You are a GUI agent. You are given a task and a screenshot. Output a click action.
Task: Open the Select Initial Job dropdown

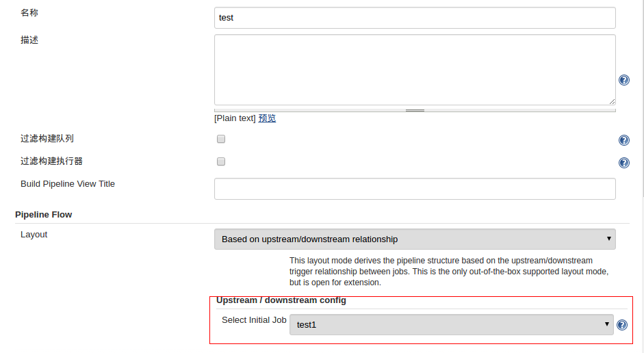tap(452, 325)
